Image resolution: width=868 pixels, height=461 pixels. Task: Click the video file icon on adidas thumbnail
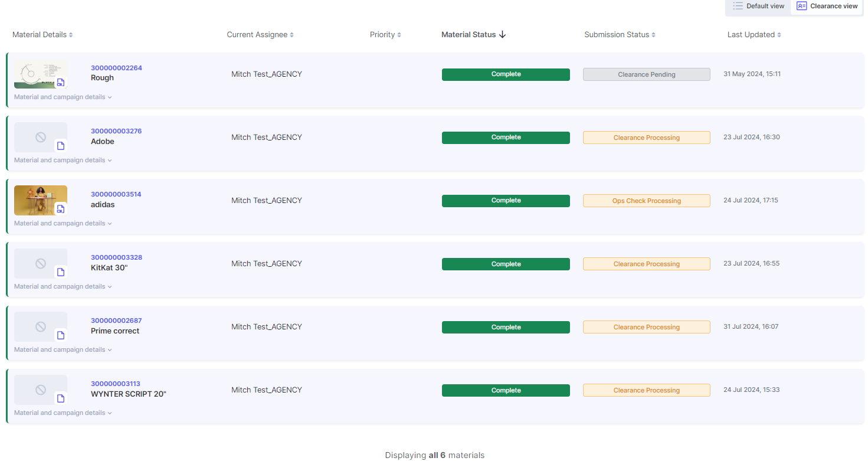click(60, 209)
